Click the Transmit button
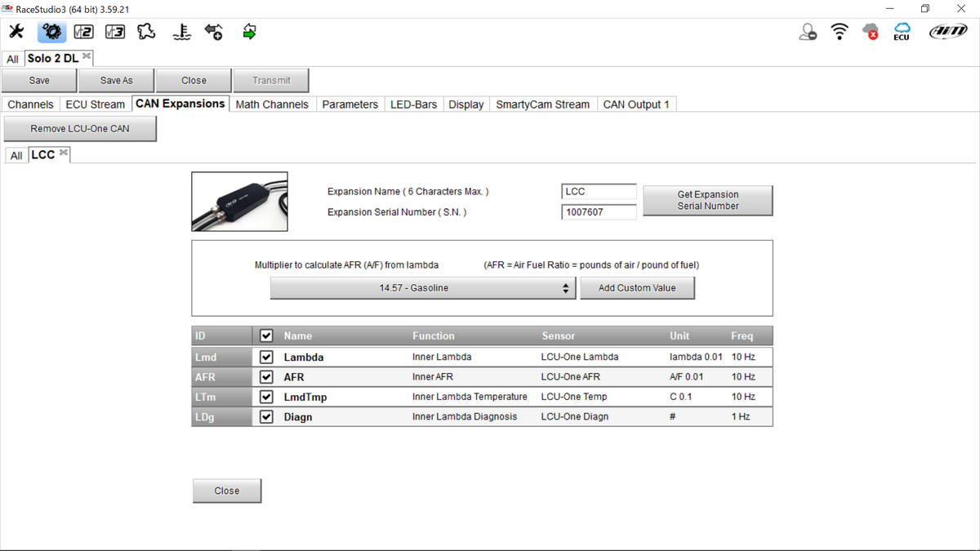The image size is (980, 551). coord(271,80)
